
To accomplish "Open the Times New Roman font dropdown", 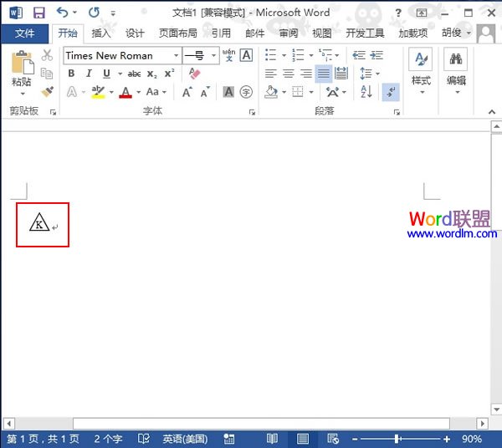I will pos(176,55).
